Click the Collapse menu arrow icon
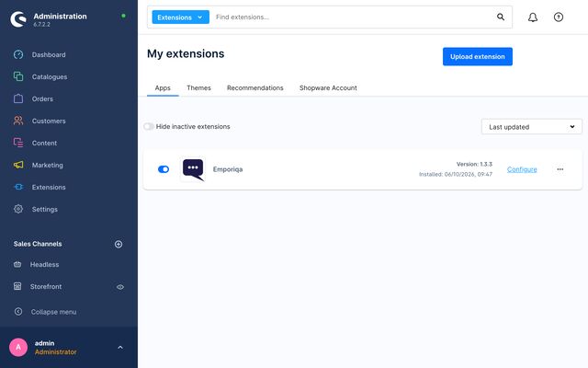This screenshot has width=588, height=368. pos(18,312)
